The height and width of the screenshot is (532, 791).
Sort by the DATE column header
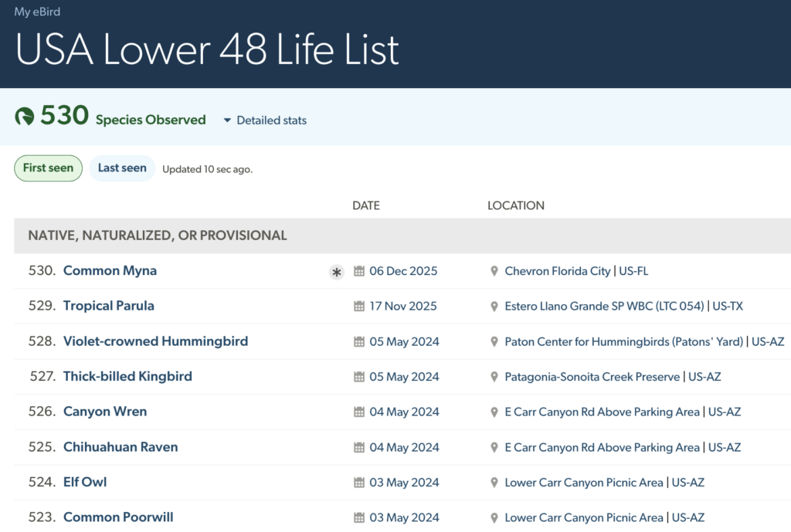pos(366,205)
